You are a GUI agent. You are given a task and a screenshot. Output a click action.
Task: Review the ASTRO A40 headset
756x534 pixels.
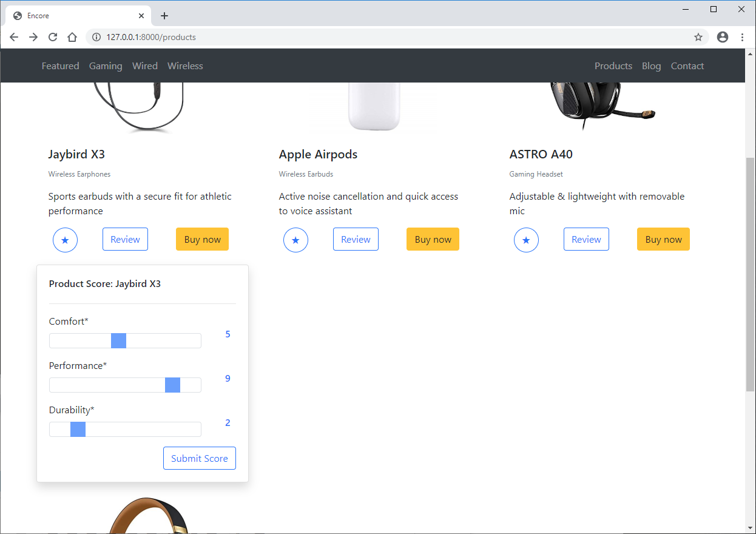click(586, 239)
